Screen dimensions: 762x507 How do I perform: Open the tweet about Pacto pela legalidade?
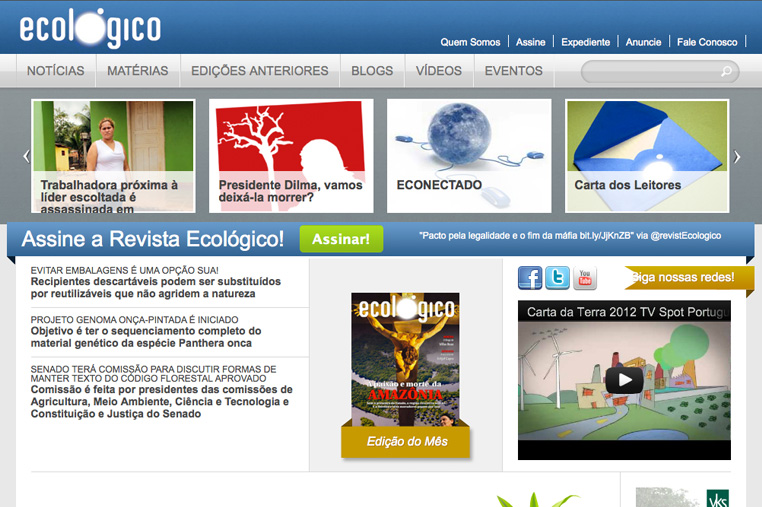tap(570, 236)
